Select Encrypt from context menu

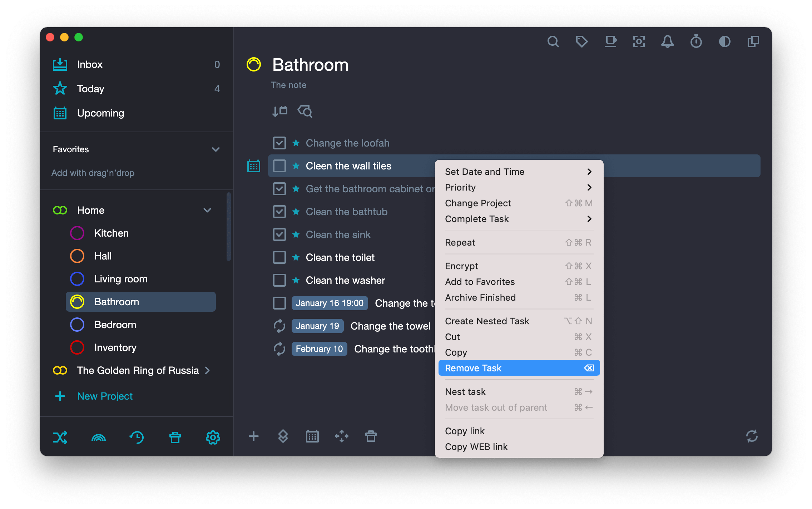point(519,266)
